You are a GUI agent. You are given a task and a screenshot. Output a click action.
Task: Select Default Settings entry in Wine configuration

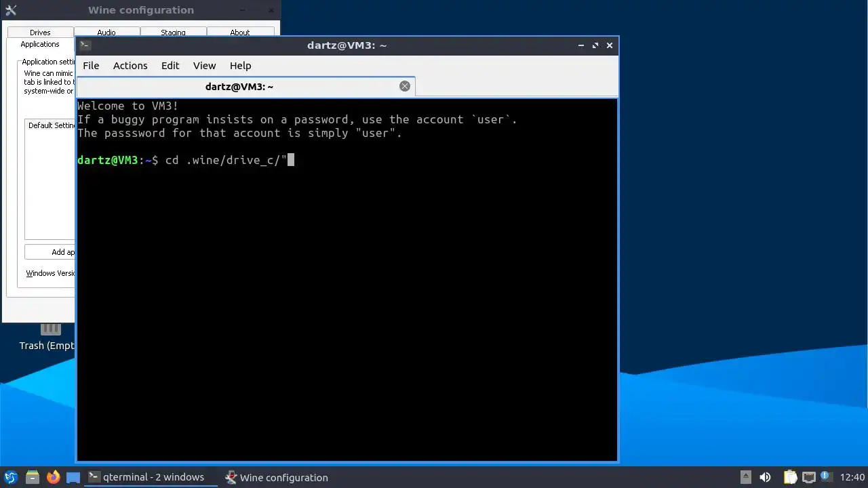click(51, 125)
